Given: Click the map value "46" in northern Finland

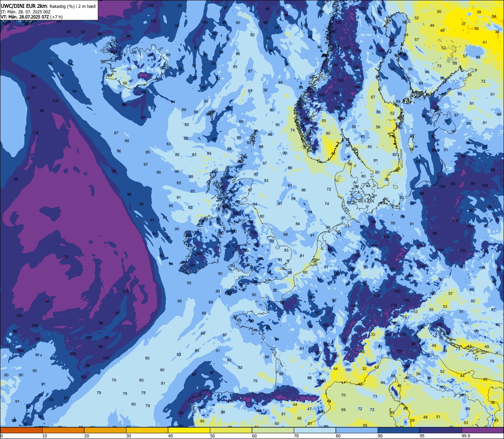Looking at the screenshot, I should click(442, 30).
